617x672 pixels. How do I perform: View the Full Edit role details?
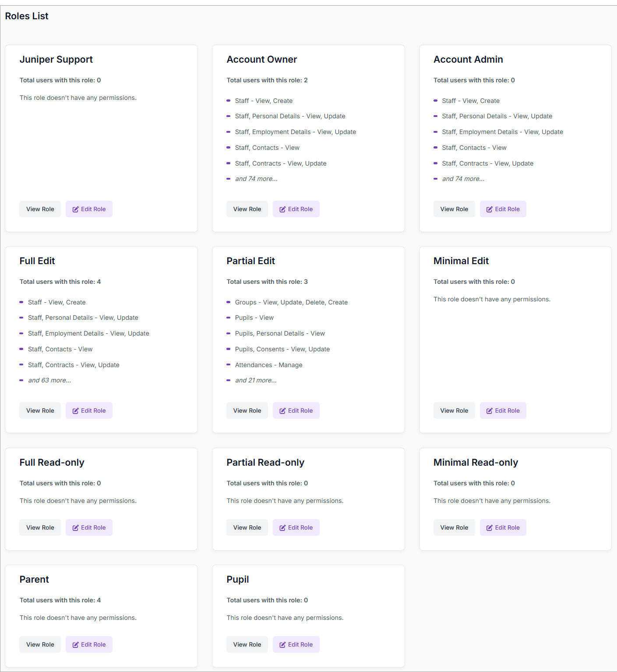coord(40,410)
